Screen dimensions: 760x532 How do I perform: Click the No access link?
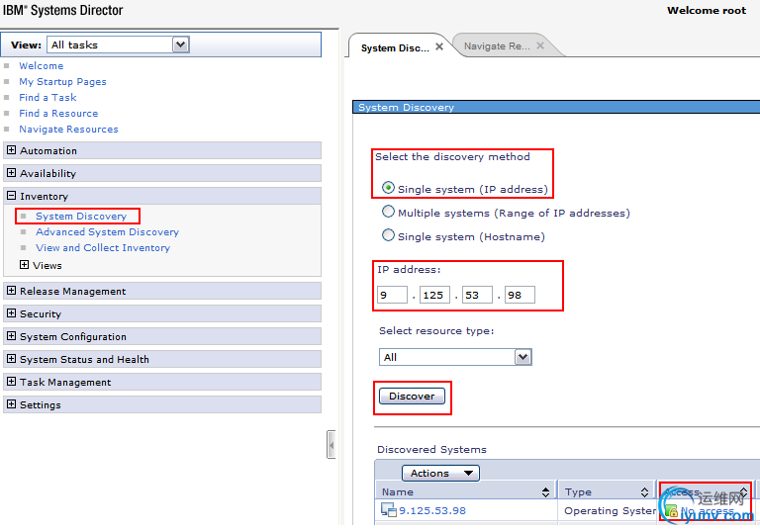(708, 511)
